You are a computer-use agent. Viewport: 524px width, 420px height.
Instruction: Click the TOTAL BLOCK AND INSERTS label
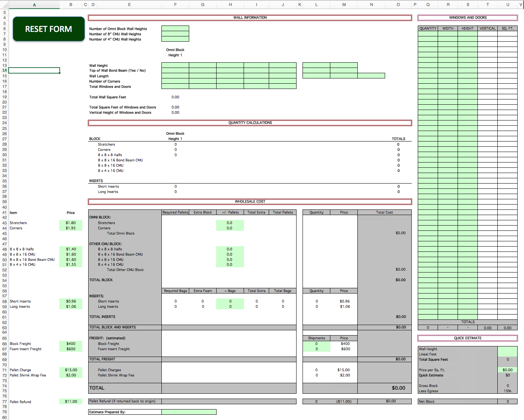[113, 327]
